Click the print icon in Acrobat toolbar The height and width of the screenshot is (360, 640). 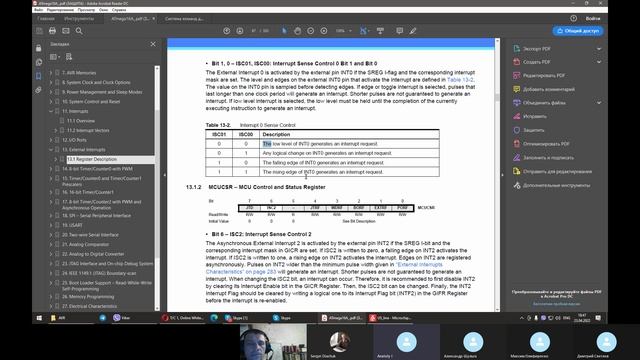pyautogui.click(x=52, y=31)
